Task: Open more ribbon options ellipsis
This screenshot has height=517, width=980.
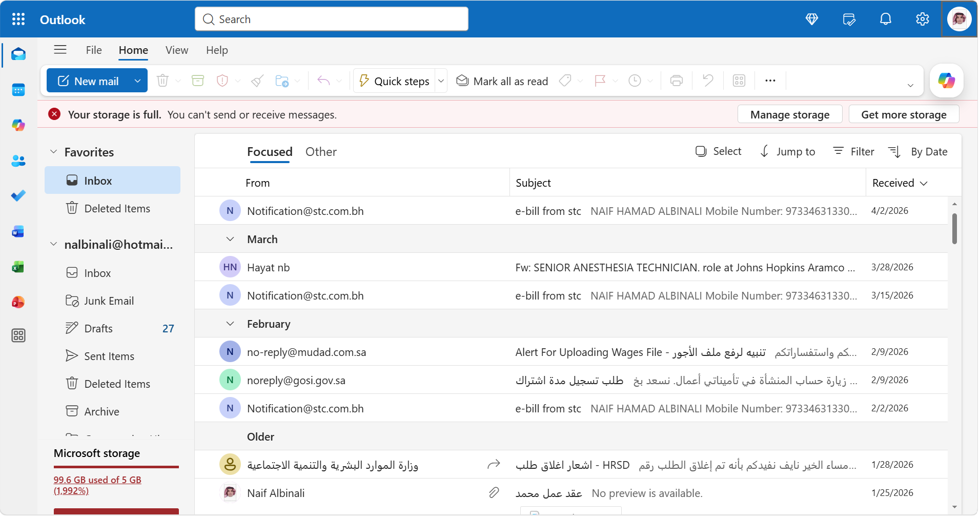Action: tap(770, 81)
